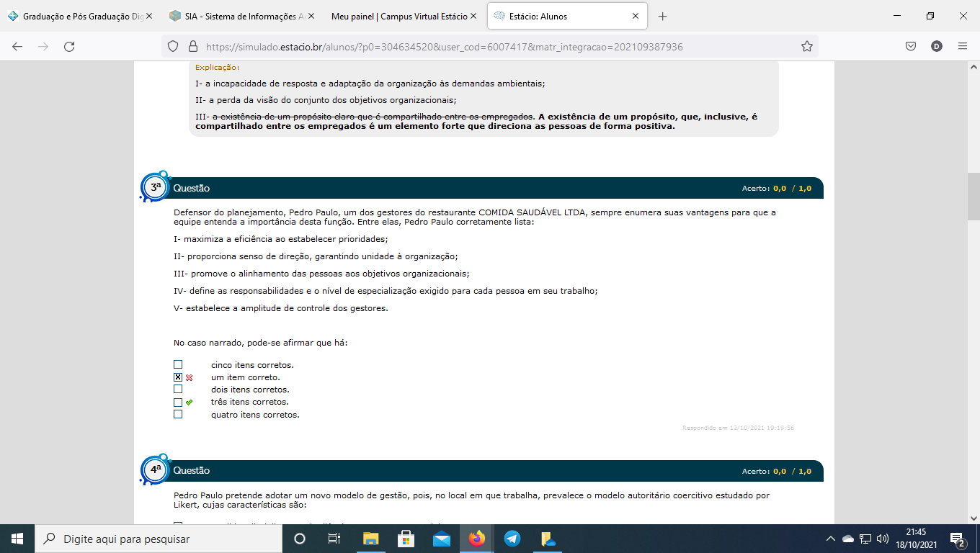Screen dimensions: 980x553
Task: Reload the current page
Action: 69,46
